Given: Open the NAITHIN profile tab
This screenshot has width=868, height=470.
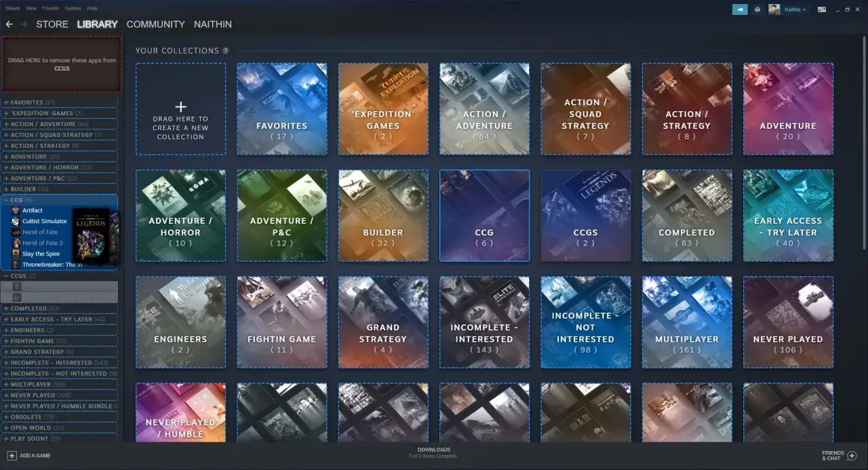Looking at the screenshot, I should (x=213, y=24).
